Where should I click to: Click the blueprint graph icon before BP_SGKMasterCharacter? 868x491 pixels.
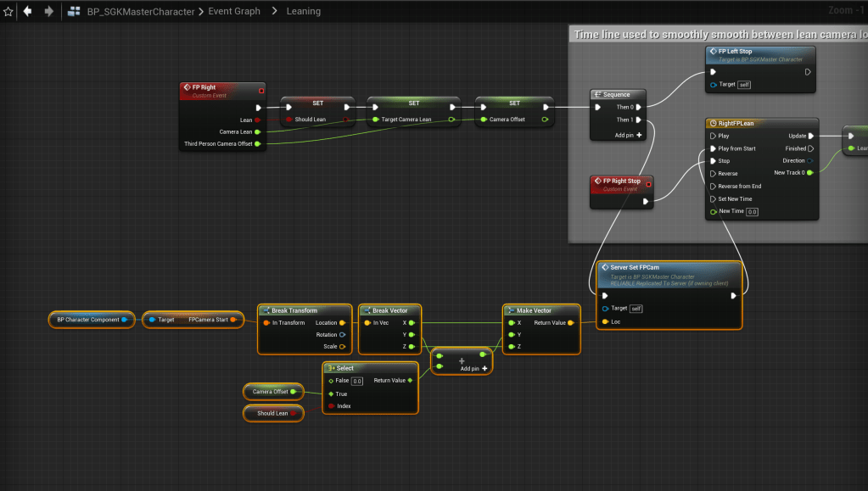click(x=74, y=12)
